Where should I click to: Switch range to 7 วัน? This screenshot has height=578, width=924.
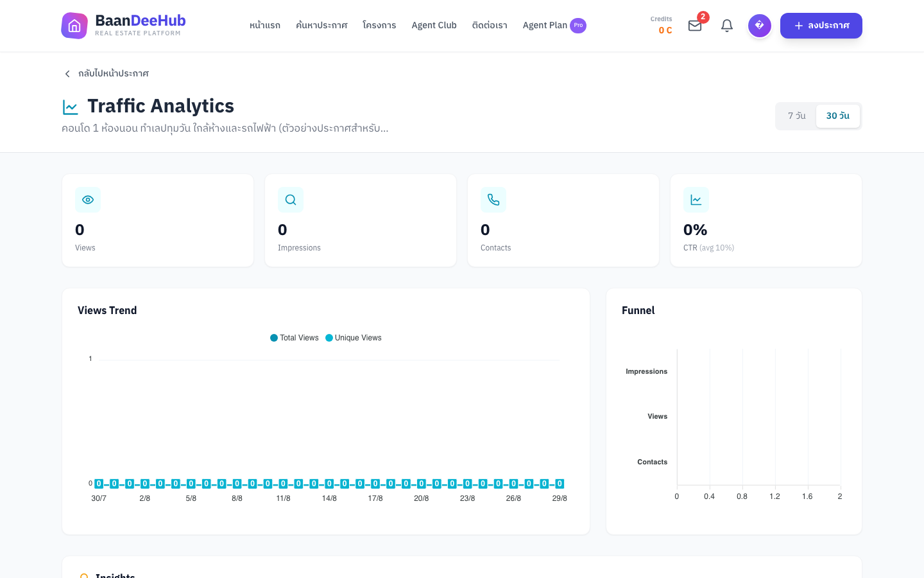point(797,116)
